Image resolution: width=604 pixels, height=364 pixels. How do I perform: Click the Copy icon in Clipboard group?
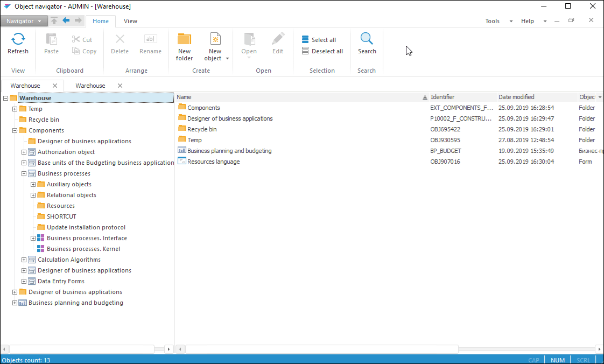76,51
